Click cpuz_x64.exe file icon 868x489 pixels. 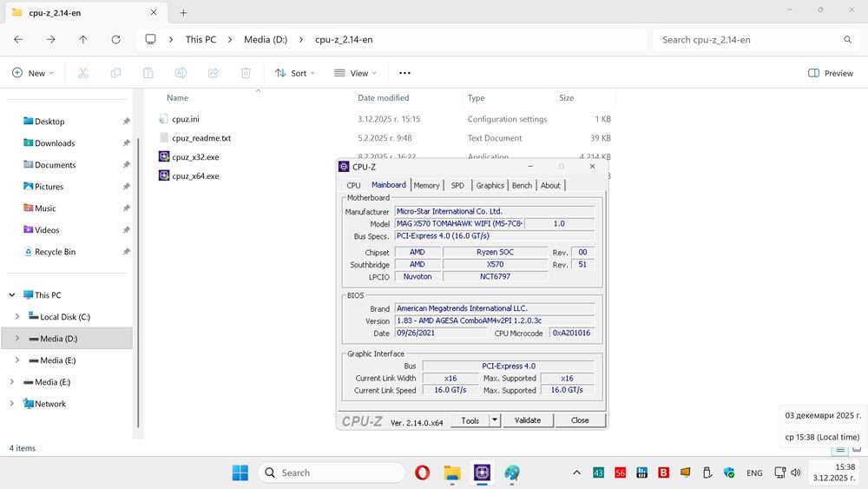[164, 175]
